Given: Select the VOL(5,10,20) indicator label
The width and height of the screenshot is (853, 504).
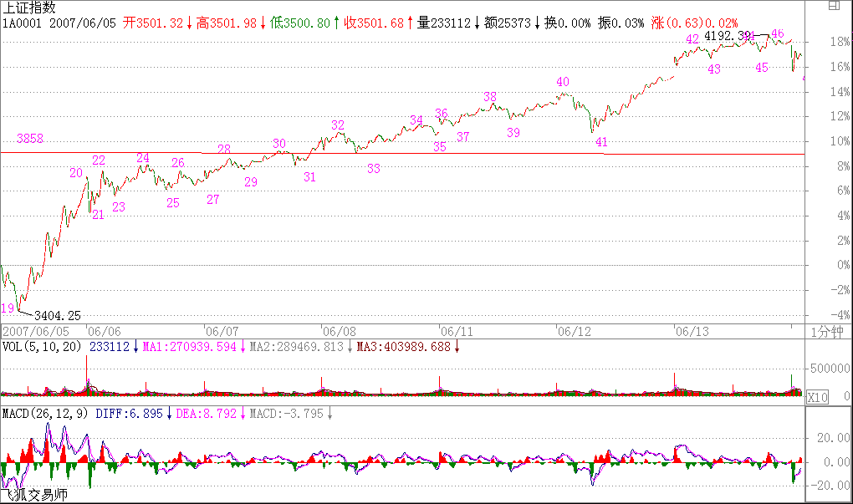Looking at the screenshot, I should 42,346.
